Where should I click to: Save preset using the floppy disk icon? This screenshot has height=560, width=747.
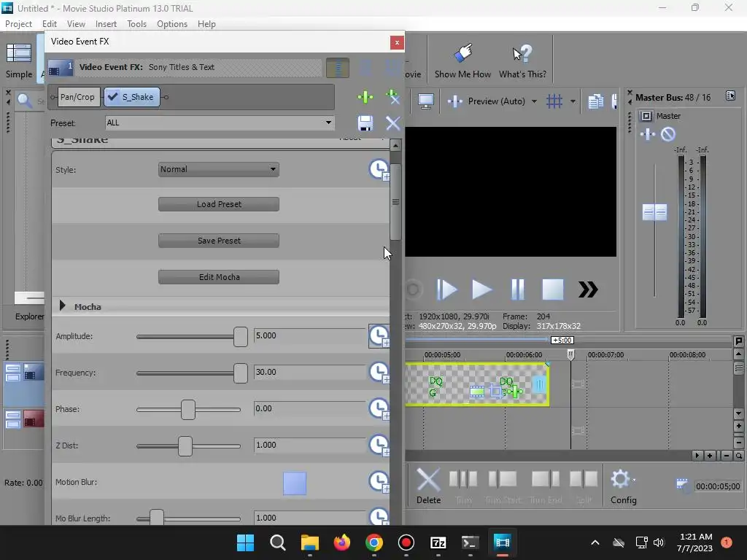pyautogui.click(x=365, y=123)
